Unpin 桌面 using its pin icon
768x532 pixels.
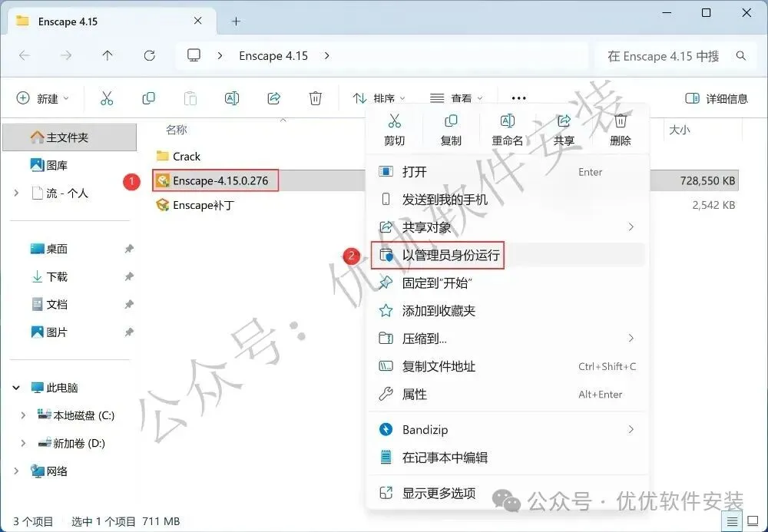point(129,249)
